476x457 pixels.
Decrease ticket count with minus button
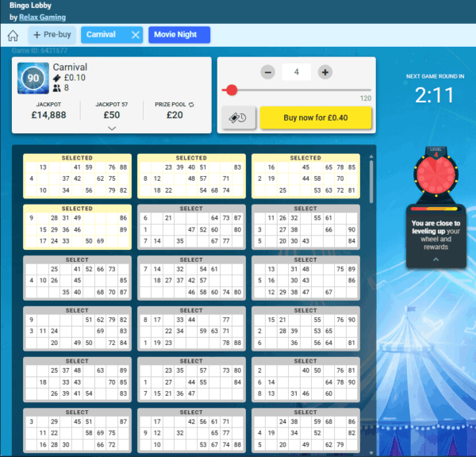[268, 72]
